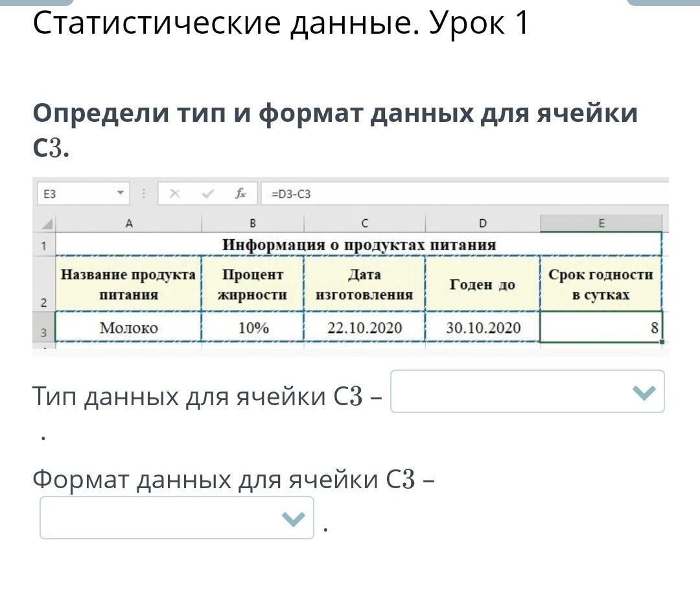Click header 'Срок годности в сутках'
700x612 pixels.
click(x=601, y=284)
